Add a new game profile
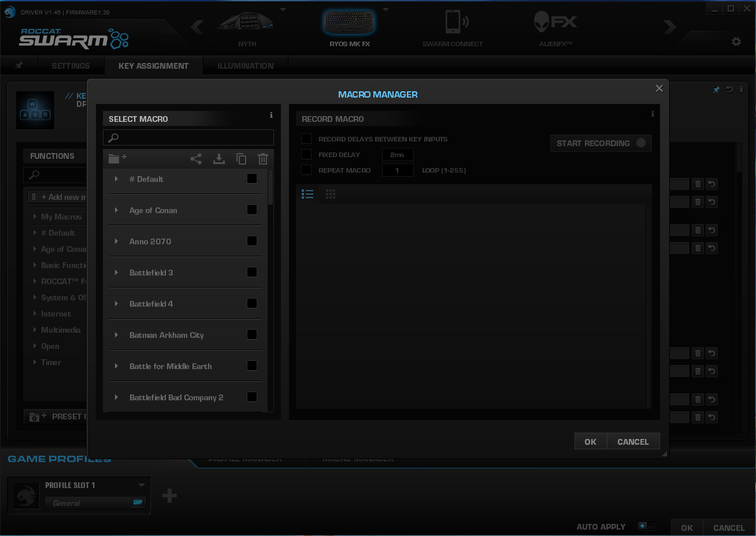The width and height of the screenshot is (756, 536). 169,496
